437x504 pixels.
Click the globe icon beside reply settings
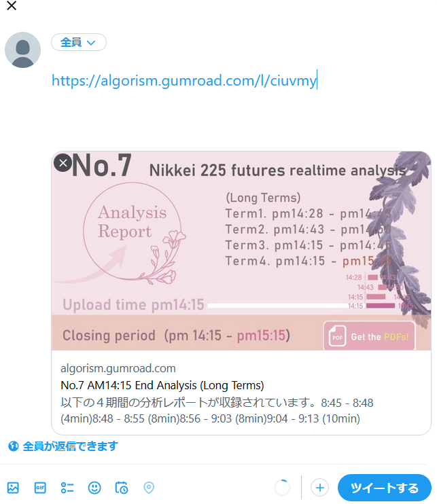[13, 446]
